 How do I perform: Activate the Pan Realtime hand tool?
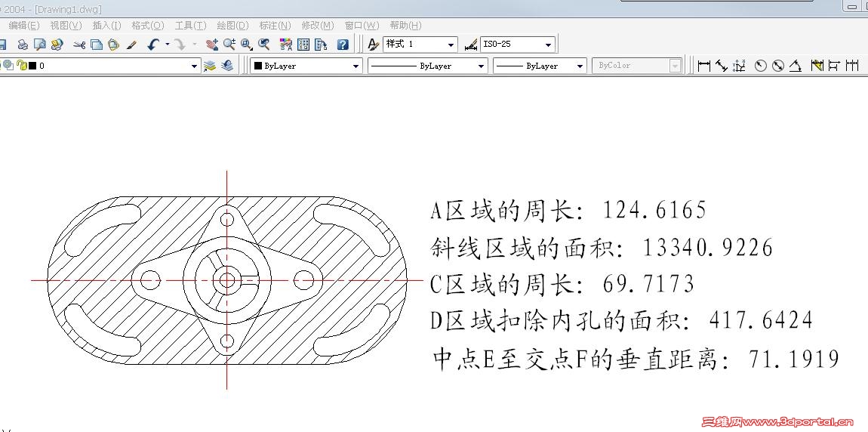pos(211,45)
